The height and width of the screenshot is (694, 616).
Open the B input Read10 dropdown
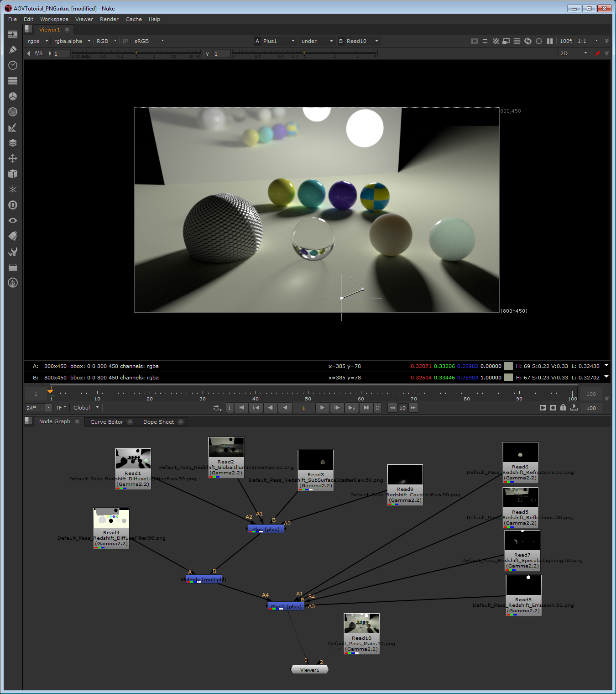[x=362, y=41]
